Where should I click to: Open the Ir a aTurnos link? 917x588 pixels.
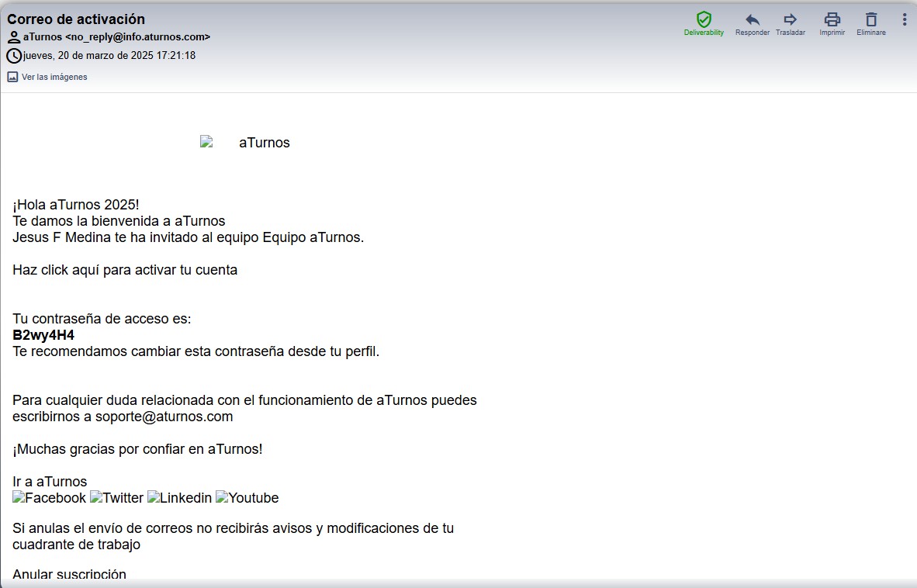click(50, 482)
